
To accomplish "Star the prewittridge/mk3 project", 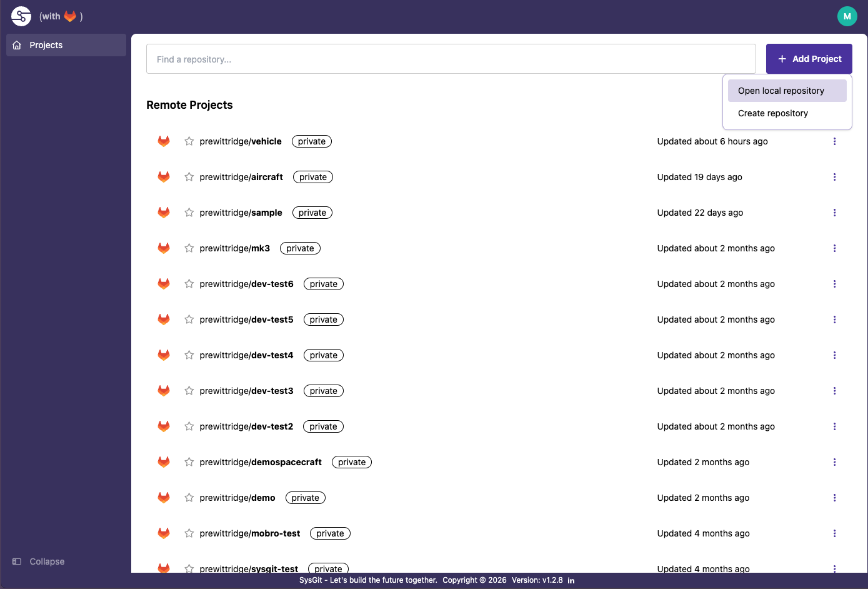I will point(189,248).
